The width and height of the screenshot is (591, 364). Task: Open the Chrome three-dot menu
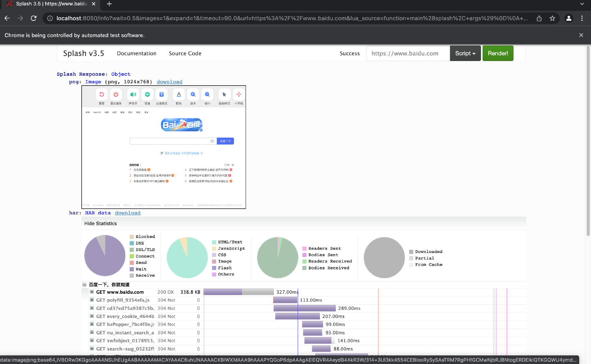click(582, 18)
